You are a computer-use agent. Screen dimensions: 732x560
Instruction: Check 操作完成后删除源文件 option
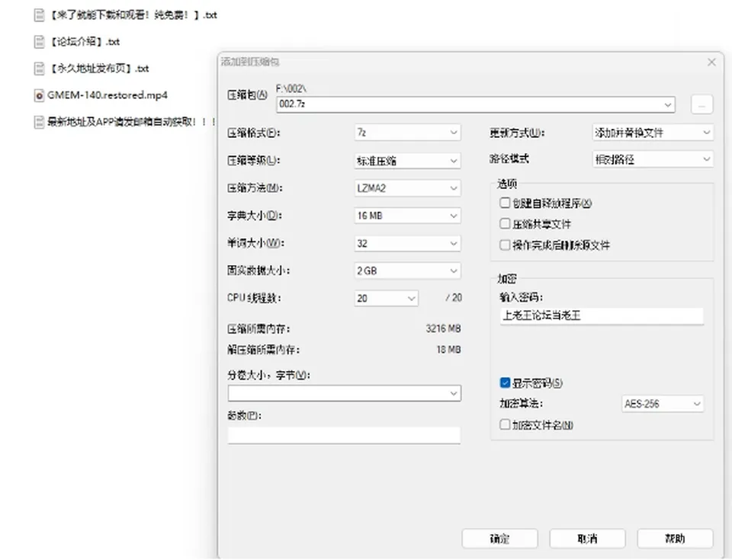click(505, 245)
